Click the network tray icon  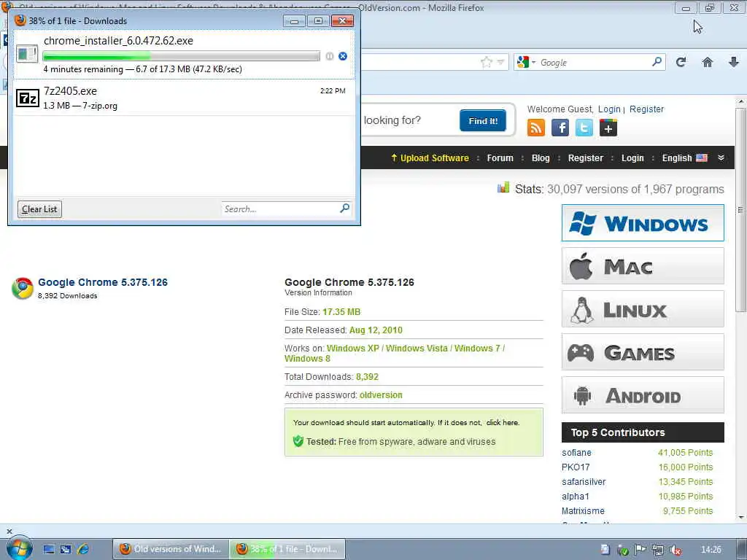pyautogui.click(x=658, y=550)
